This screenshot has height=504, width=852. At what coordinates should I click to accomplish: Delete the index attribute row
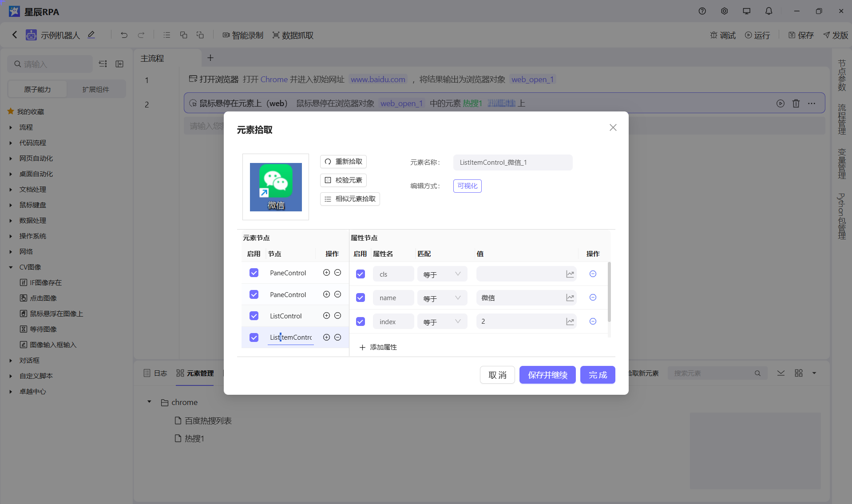click(x=593, y=321)
